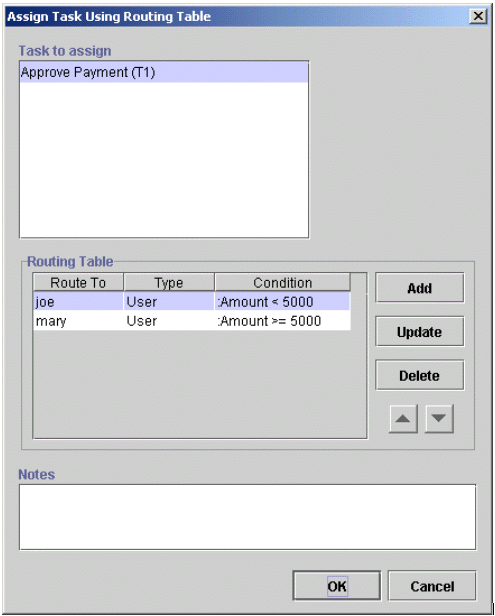Click the User type cell for mary
495x616 pixels.
click(x=169, y=321)
